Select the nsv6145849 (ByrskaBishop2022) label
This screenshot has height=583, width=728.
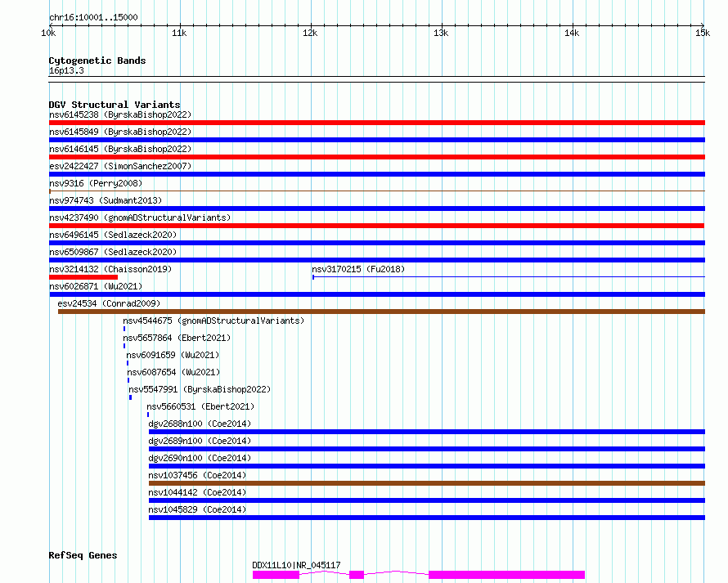pyautogui.click(x=120, y=132)
